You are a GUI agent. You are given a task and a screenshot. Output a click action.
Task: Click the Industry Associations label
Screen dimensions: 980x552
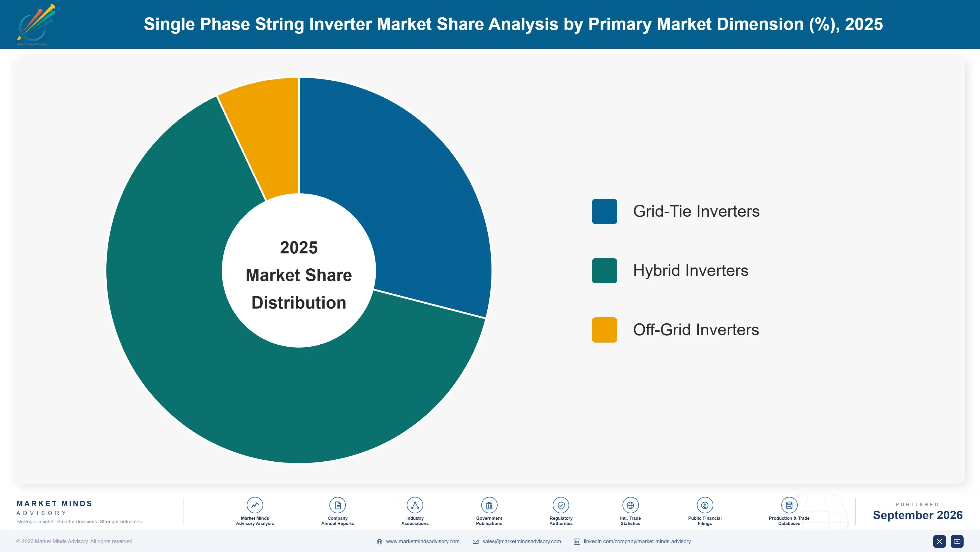click(415, 521)
